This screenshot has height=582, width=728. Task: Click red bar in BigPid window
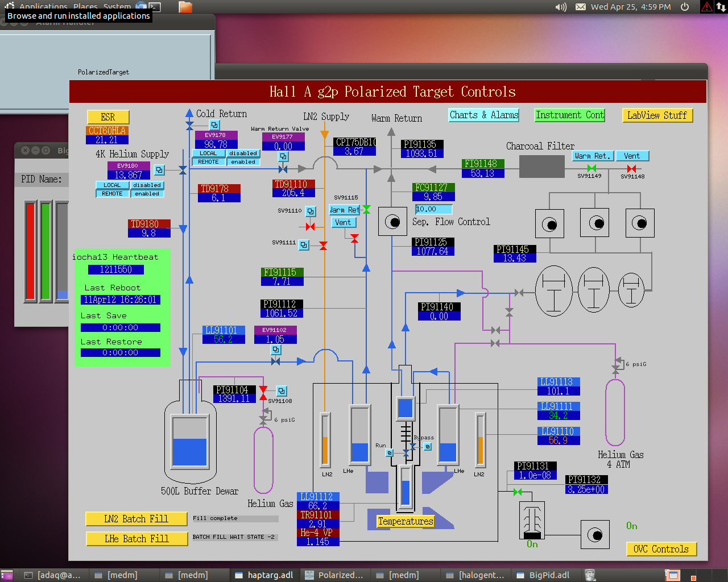[x=31, y=250]
